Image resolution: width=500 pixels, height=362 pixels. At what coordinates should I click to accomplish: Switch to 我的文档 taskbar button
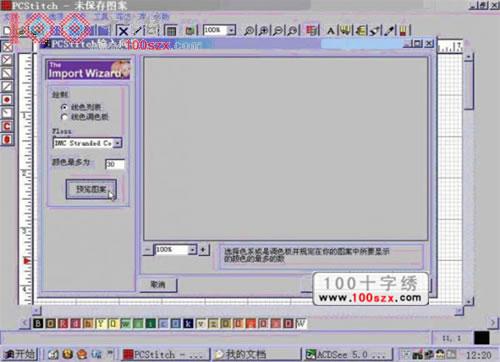coord(256,354)
